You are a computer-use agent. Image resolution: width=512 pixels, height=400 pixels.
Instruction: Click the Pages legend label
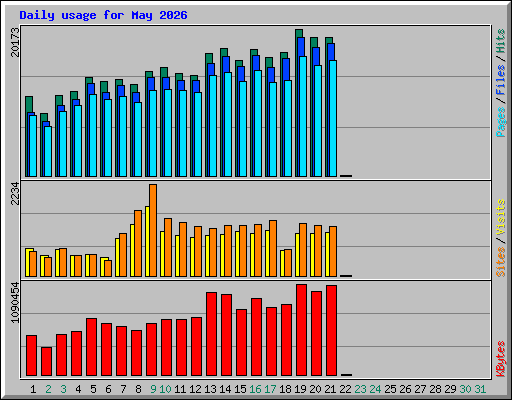coord(500,122)
